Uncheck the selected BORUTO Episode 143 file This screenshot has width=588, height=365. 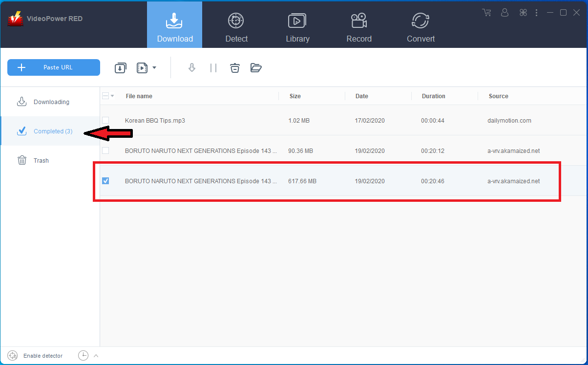pos(105,181)
